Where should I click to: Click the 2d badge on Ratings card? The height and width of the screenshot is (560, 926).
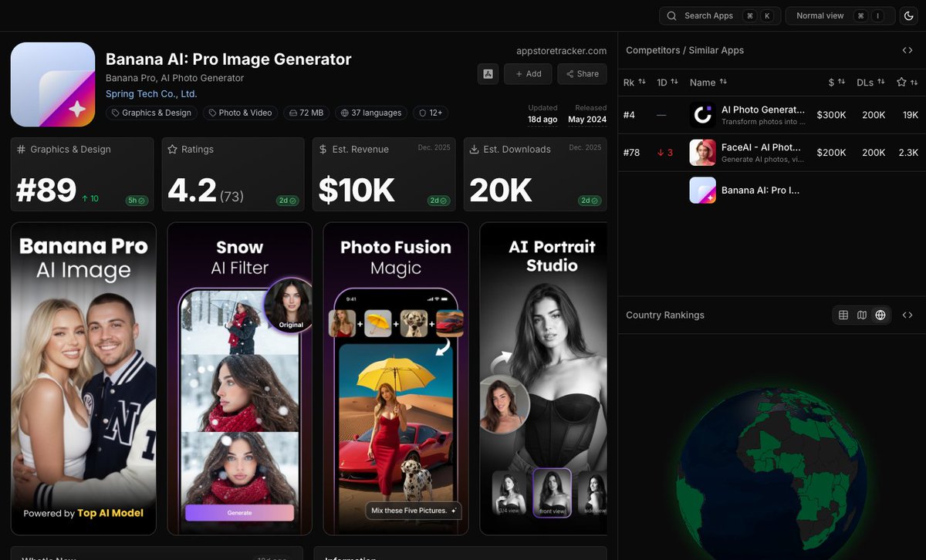pos(288,201)
